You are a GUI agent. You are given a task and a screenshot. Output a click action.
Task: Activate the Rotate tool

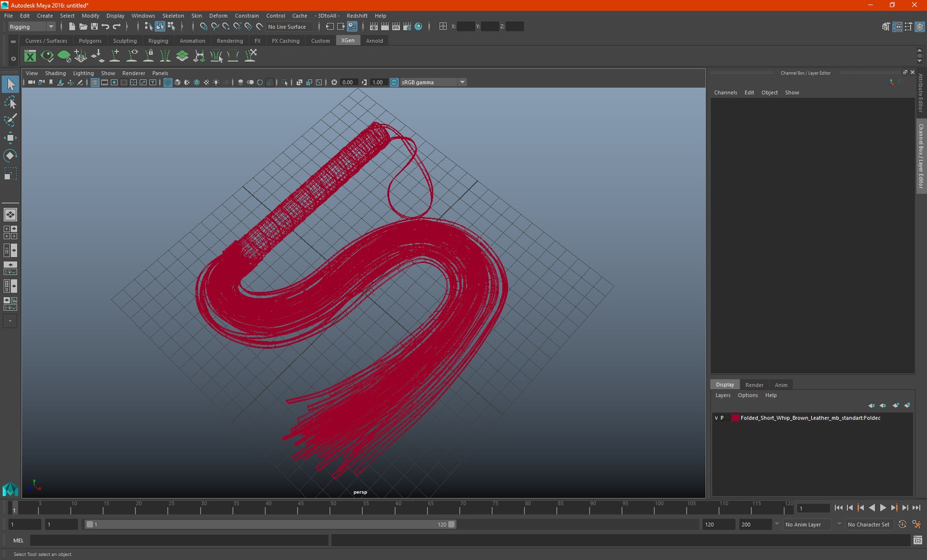(x=10, y=156)
